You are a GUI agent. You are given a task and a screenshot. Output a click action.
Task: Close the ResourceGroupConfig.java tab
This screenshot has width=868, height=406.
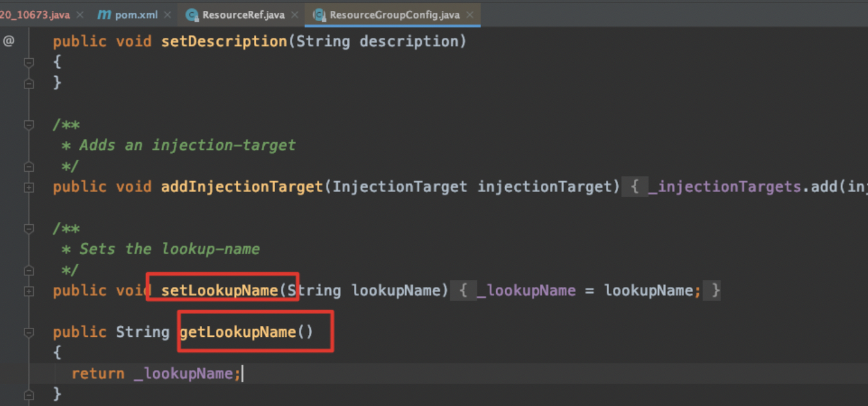pyautogui.click(x=469, y=15)
